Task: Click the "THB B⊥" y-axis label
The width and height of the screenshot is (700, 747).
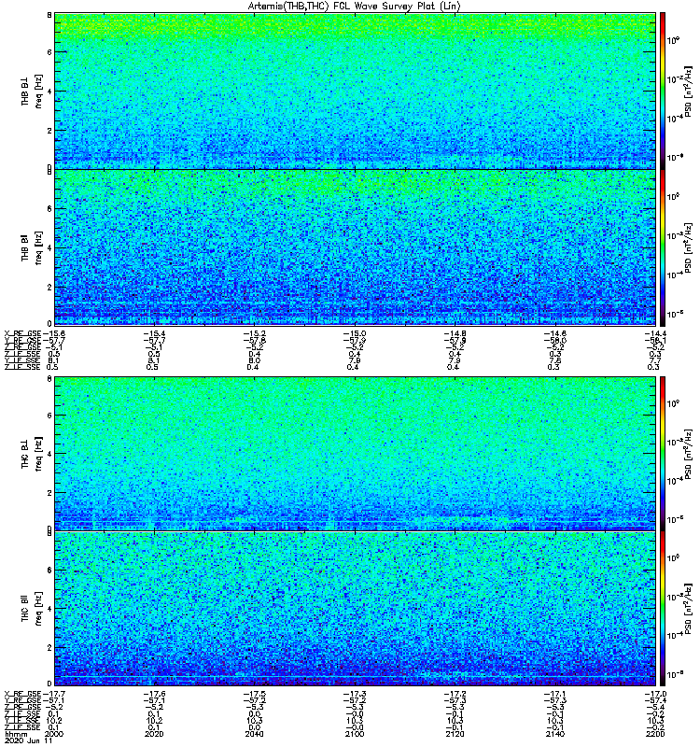Action: 25,90
